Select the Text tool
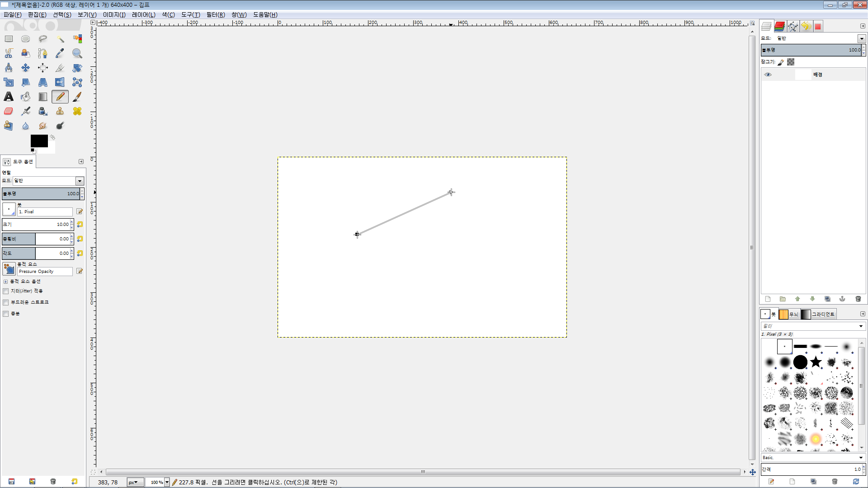 pyautogui.click(x=9, y=97)
